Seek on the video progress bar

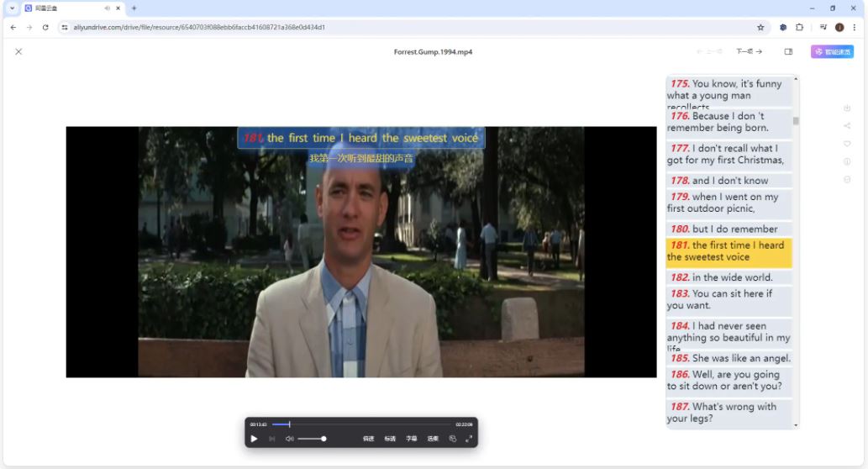pos(361,424)
